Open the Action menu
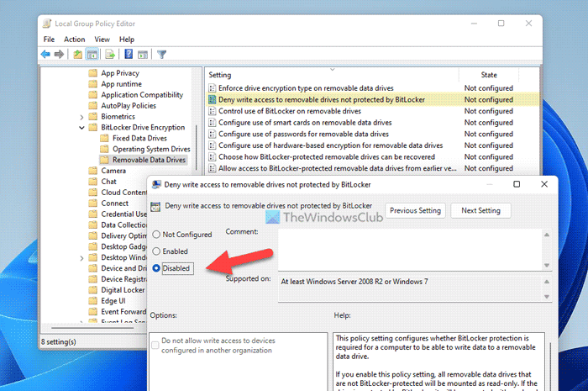This screenshot has height=391, width=588. coord(74,40)
